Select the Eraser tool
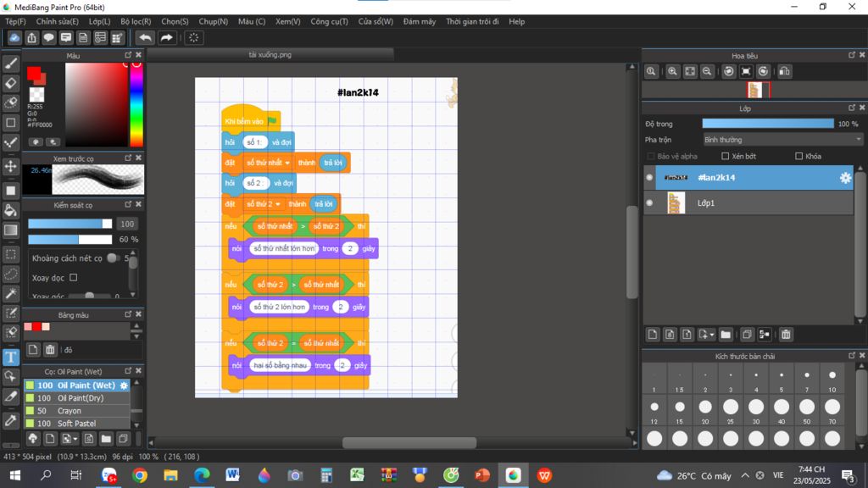 [11, 83]
